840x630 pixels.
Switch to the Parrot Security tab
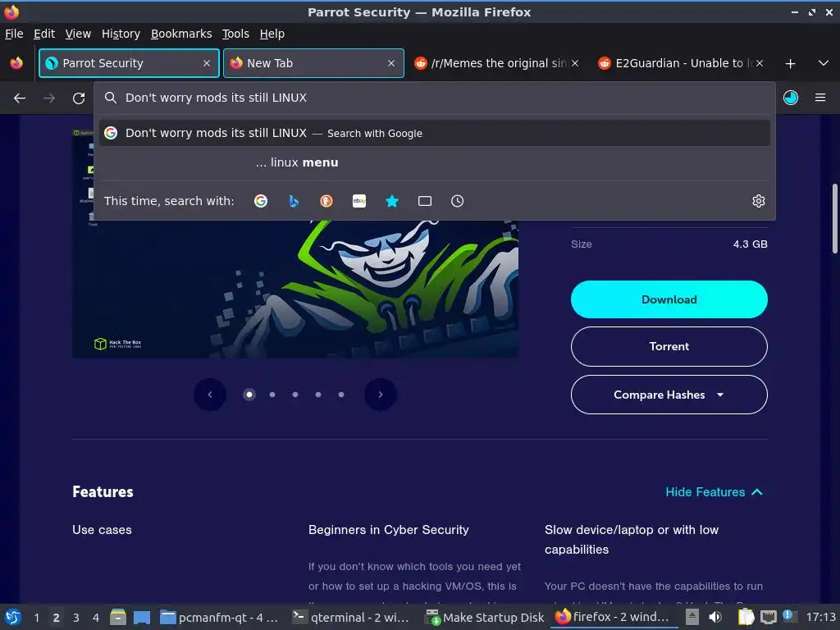click(129, 63)
